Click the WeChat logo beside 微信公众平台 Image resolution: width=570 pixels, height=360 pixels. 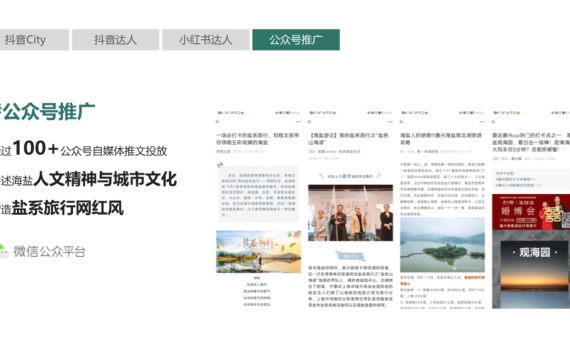(4, 251)
